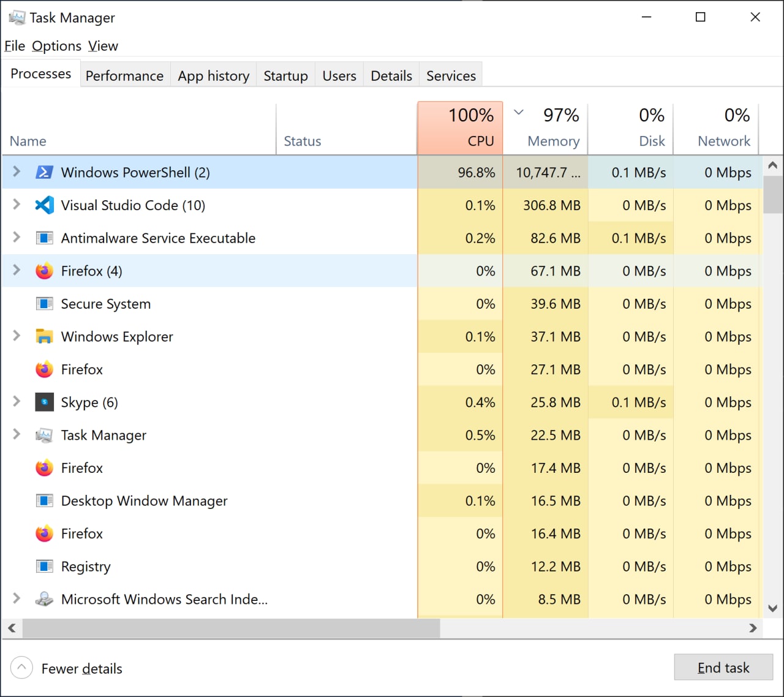Click the Secure System icon
The width and height of the screenshot is (784, 697).
pos(44,304)
